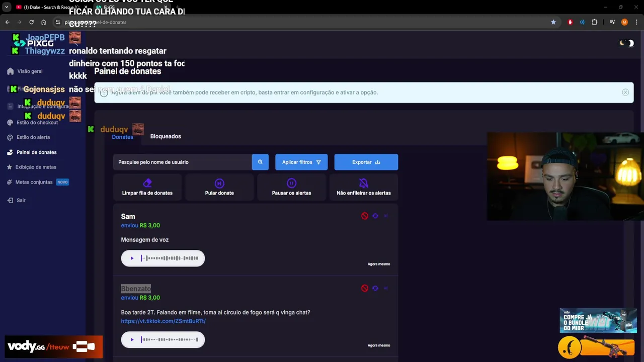The height and width of the screenshot is (362, 644).
Task: Open the blue sound-wave extension
Action: point(582,22)
